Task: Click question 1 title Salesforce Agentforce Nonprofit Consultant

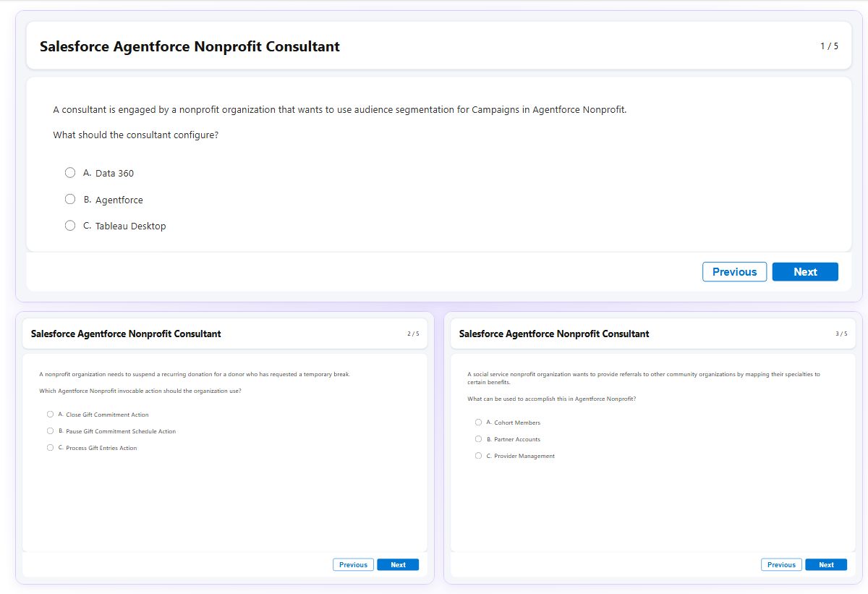Action: coord(190,46)
